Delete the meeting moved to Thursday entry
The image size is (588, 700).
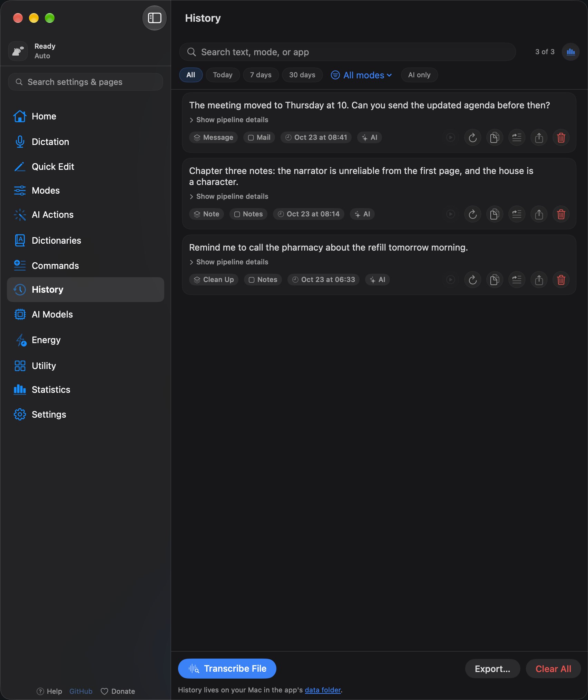pyautogui.click(x=561, y=138)
